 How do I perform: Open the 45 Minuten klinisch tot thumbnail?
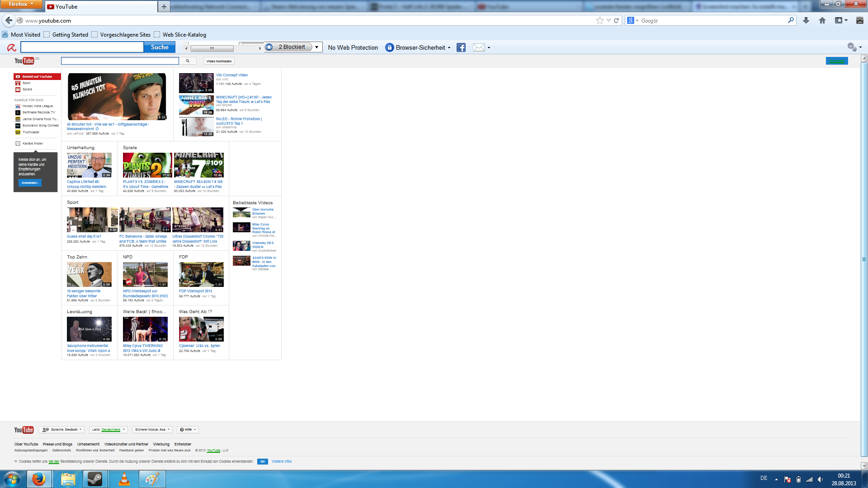coord(117,97)
